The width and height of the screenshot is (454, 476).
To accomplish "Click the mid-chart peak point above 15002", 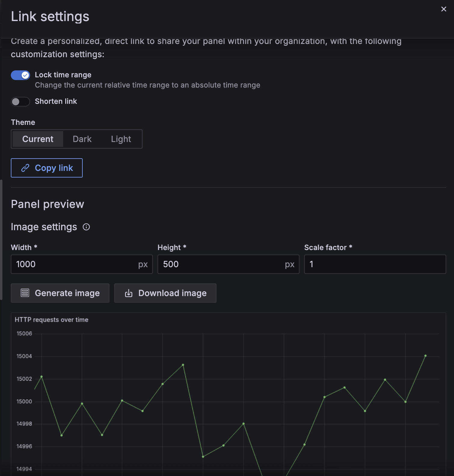I will 183,365.
